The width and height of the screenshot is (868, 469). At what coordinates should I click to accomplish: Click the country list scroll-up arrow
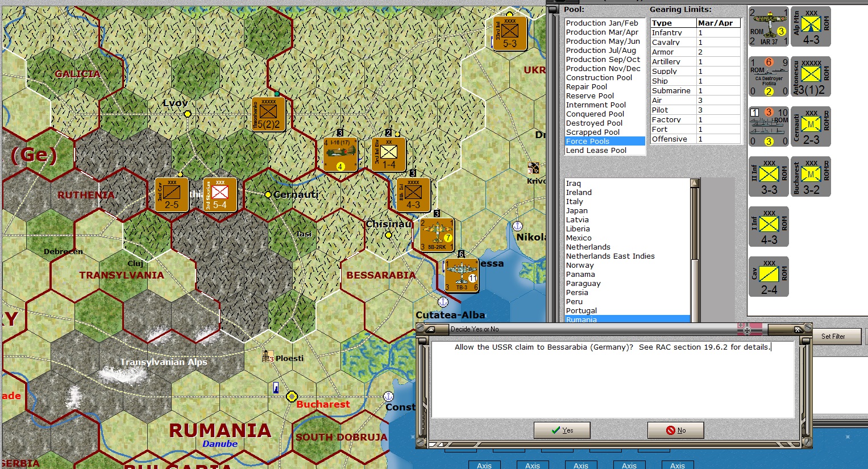(x=695, y=183)
